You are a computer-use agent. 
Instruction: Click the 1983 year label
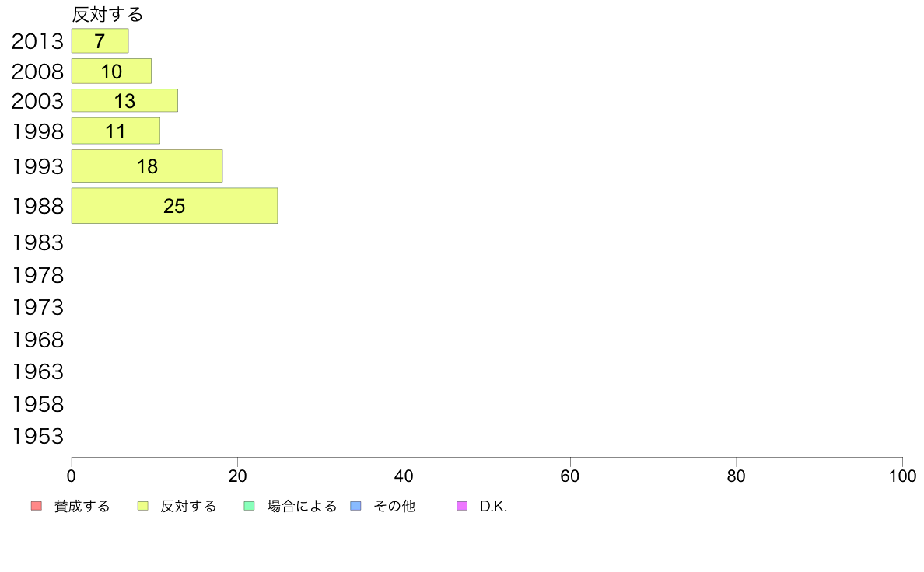37,242
